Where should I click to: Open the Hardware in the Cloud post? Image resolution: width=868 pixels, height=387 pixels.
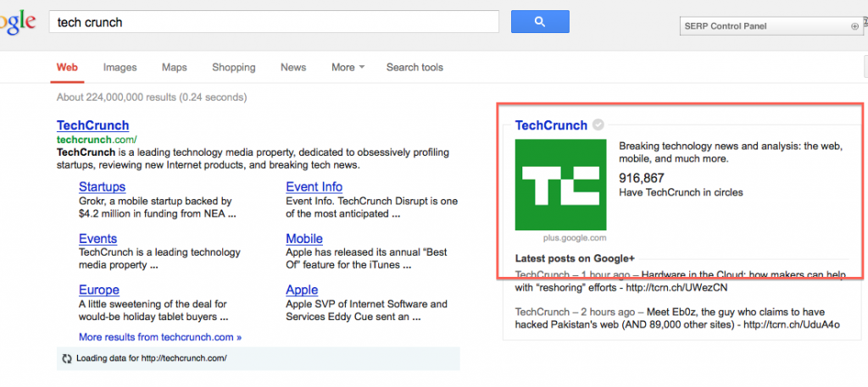pos(680,281)
